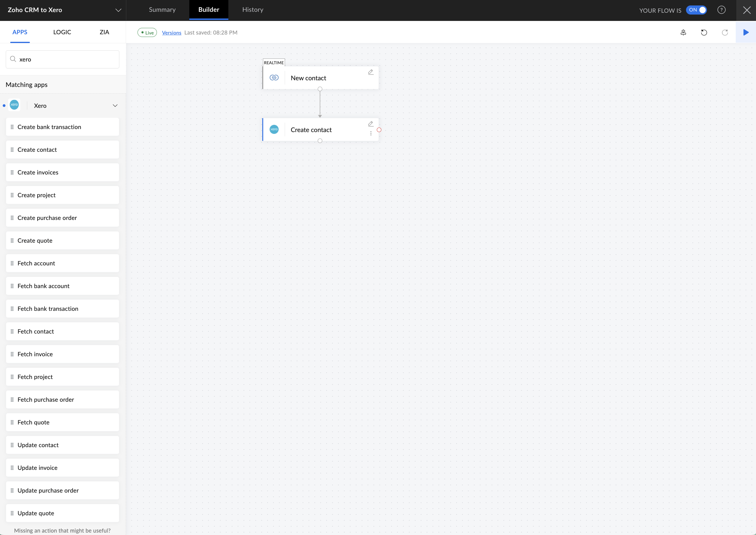
Task: Switch to the History tab
Action: (252, 10)
